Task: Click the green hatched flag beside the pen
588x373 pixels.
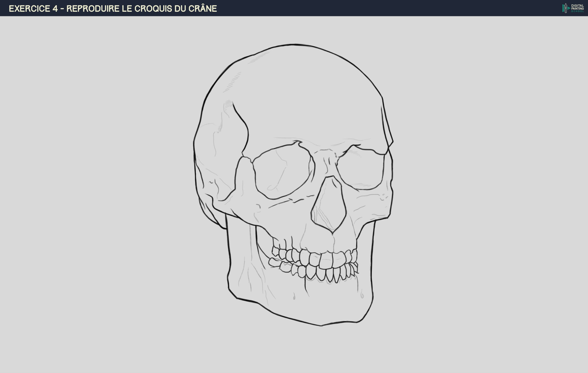Action: pos(563,8)
